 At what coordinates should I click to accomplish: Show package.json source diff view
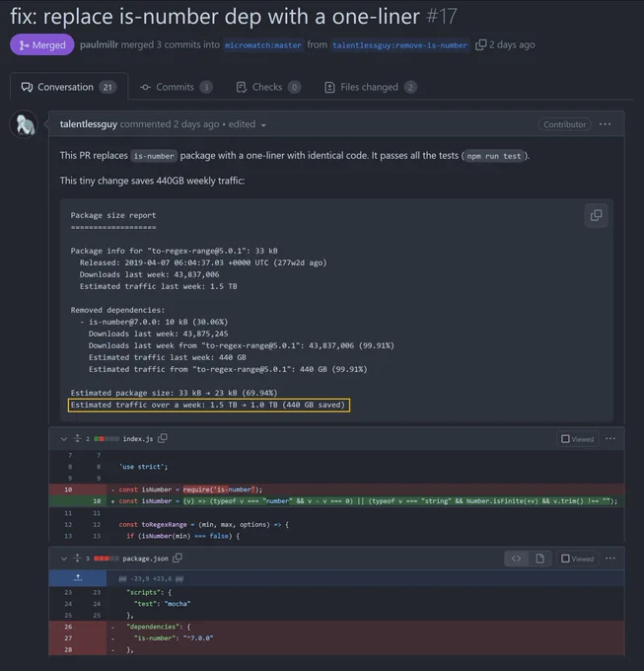[517, 559]
